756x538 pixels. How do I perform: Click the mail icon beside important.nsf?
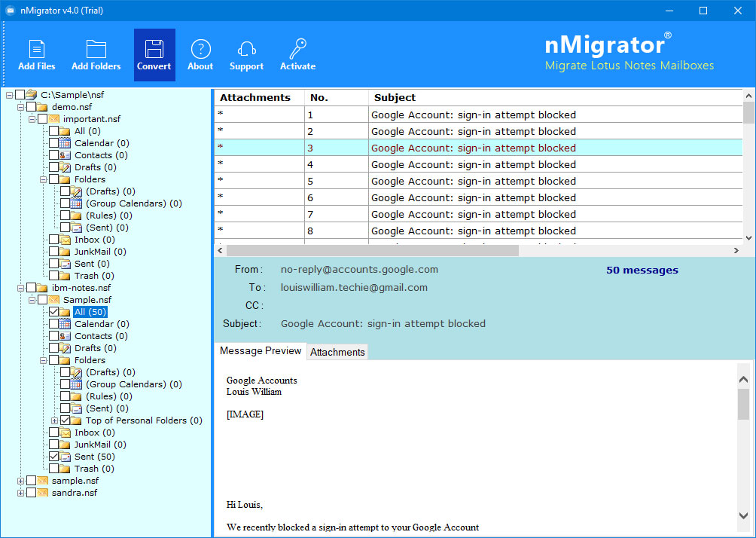(x=54, y=119)
